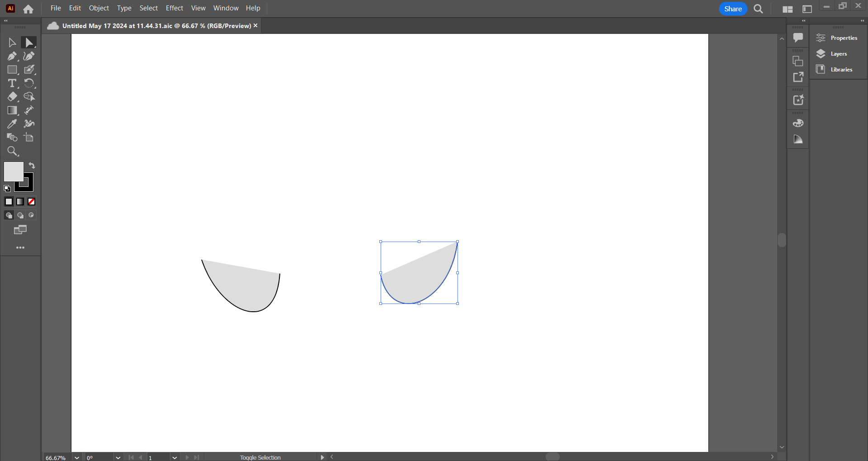Select the black arrow Selection tool
Image resolution: width=868 pixels, height=461 pixels.
point(12,43)
